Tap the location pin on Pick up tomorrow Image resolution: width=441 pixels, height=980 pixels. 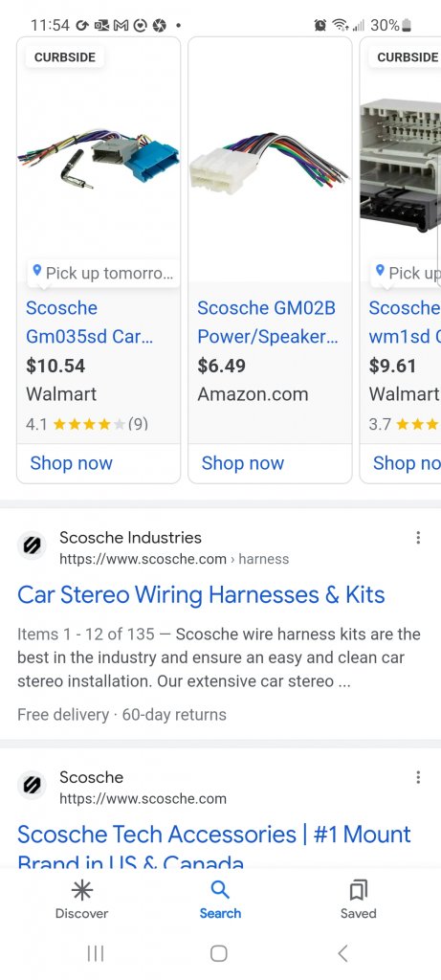pos(37,271)
